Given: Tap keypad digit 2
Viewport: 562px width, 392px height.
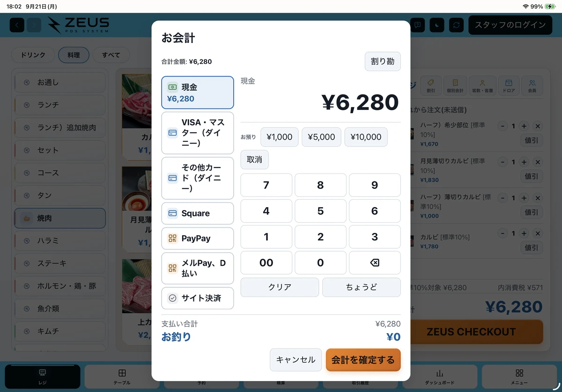Looking at the screenshot, I should point(320,237).
